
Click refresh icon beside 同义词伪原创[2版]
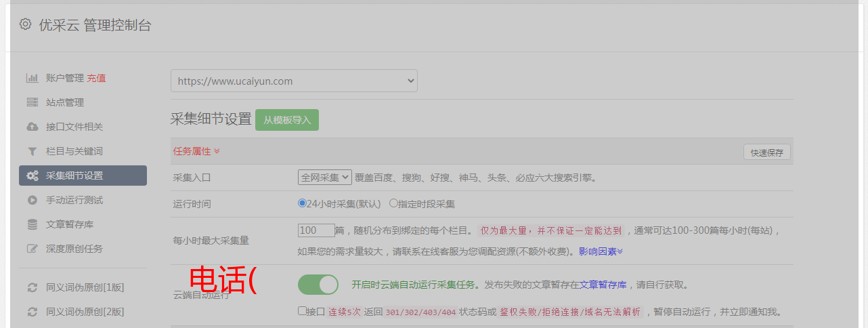[x=32, y=312]
